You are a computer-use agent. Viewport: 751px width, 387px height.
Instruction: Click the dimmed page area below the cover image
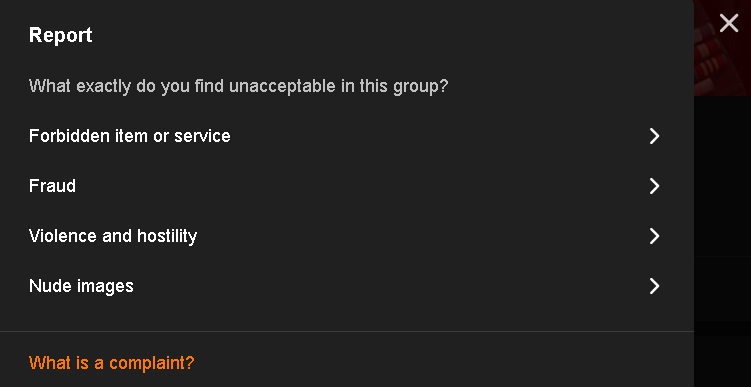click(x=722, y=241)
